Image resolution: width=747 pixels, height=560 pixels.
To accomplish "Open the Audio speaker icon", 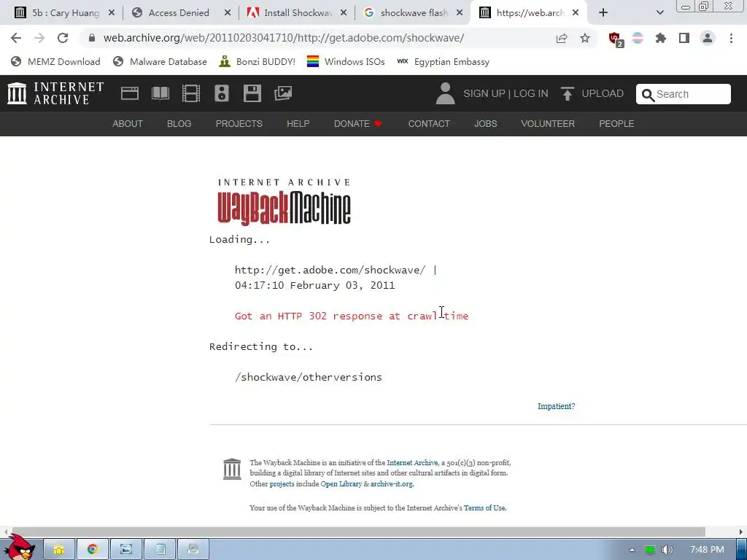I will click(x=222, y=93).
